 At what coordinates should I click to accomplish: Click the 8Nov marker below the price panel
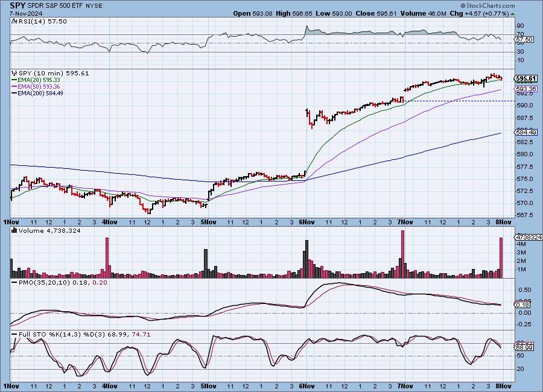504,222
